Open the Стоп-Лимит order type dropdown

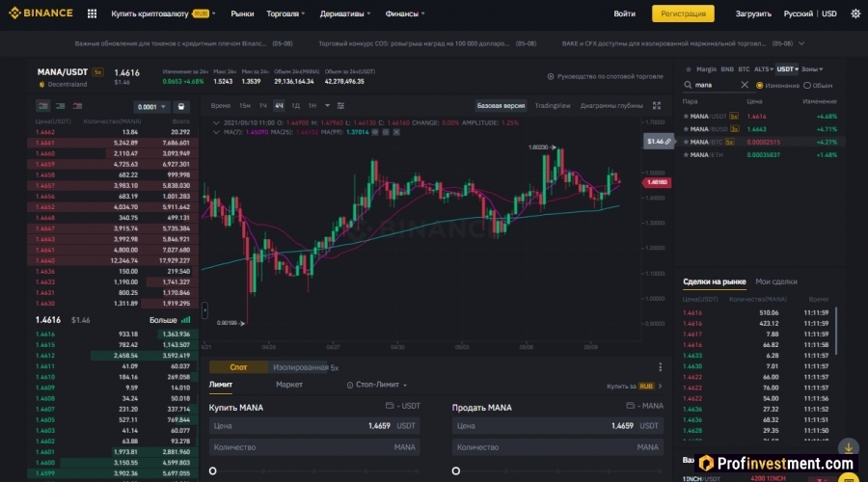pyautogui.click(x=376, y=385)
